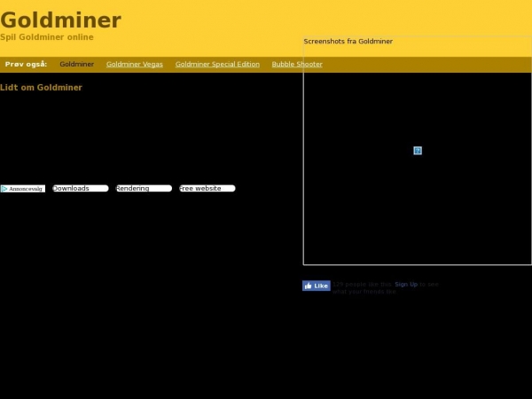Click the Facebook Like button

pyautogui.click(x=317, y=286)
